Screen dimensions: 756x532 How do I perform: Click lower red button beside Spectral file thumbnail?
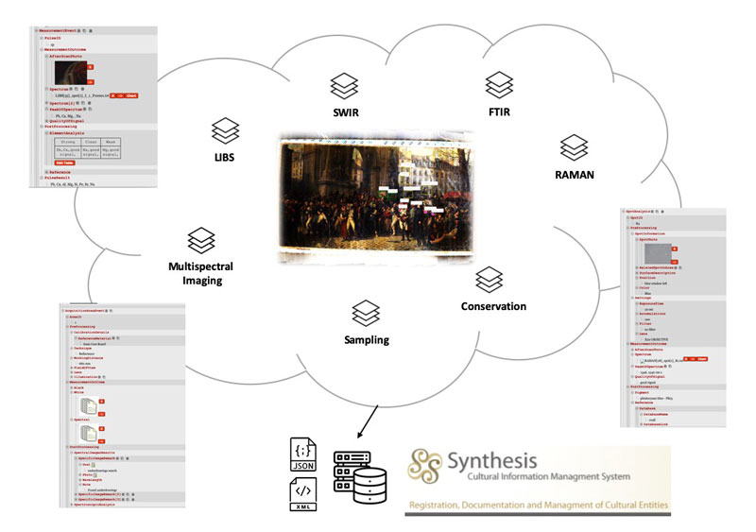[102, 441]
